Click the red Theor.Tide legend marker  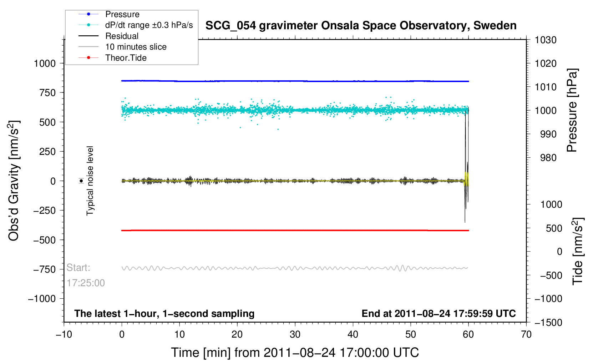(88, 58)
